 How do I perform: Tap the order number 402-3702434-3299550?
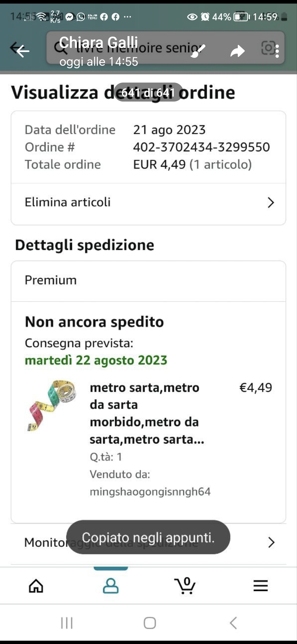point(201,147)
